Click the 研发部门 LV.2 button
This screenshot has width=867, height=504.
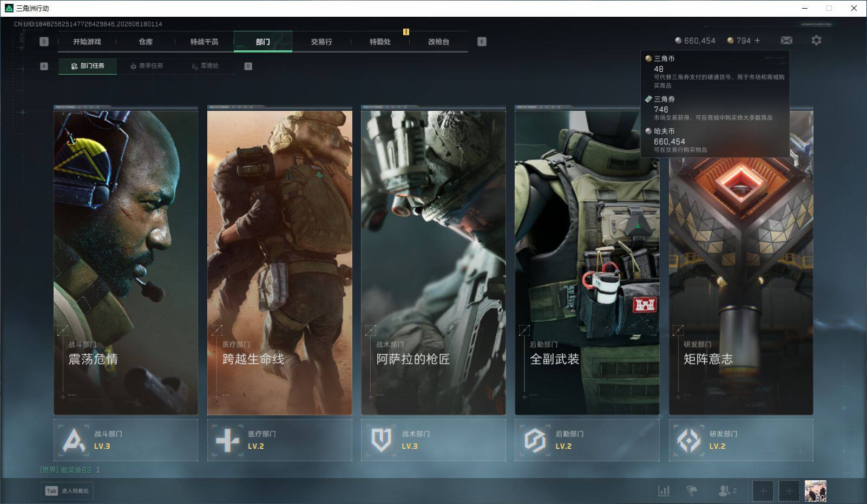(x=740, y=440)
